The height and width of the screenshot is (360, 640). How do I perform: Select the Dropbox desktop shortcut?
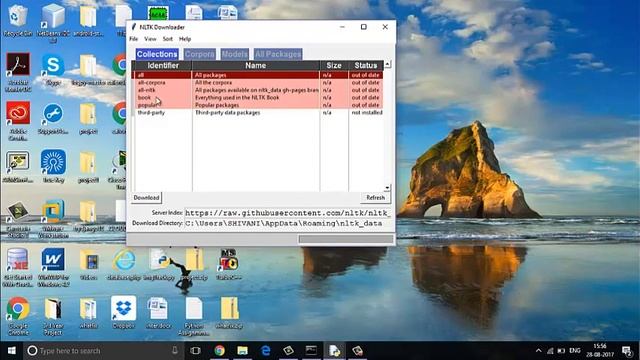[124, 313]
